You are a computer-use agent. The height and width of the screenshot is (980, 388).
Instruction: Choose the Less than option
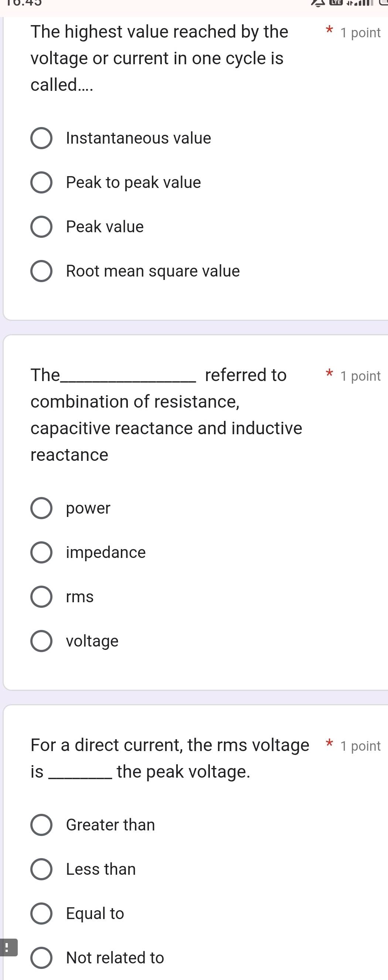tap(41, 869)
